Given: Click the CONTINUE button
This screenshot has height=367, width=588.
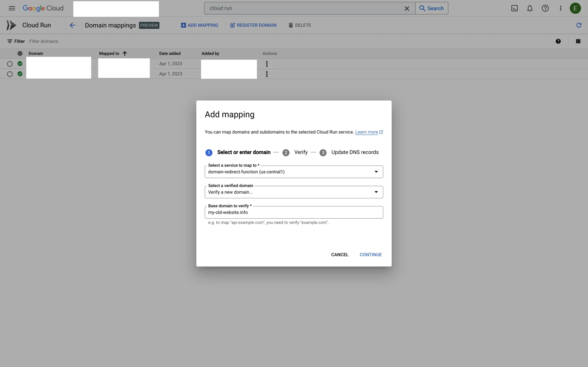Looking at the screenshot, I should tap(370, 254).
